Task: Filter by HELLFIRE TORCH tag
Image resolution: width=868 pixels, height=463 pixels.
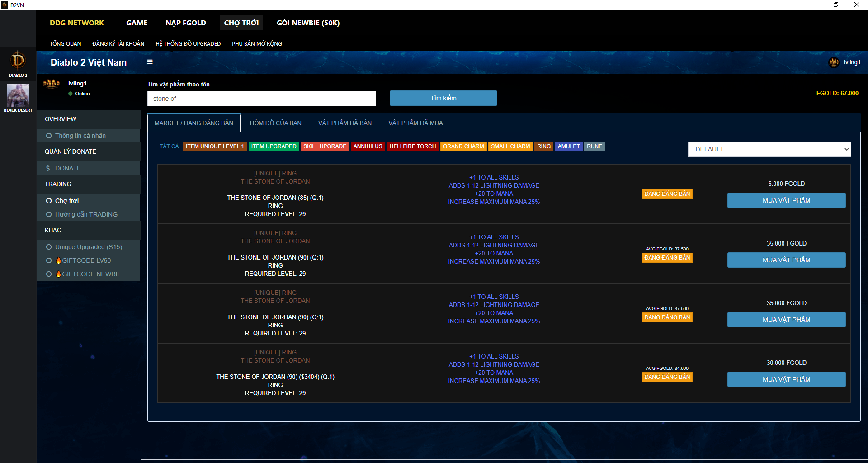Action: pyautogui.click(x=413, y=146)
